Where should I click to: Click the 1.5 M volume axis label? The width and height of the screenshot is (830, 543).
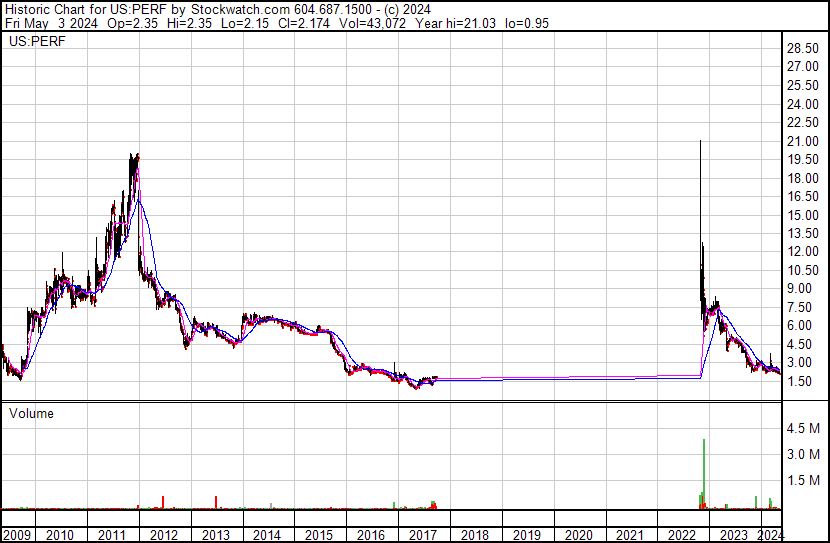(802, 480)
